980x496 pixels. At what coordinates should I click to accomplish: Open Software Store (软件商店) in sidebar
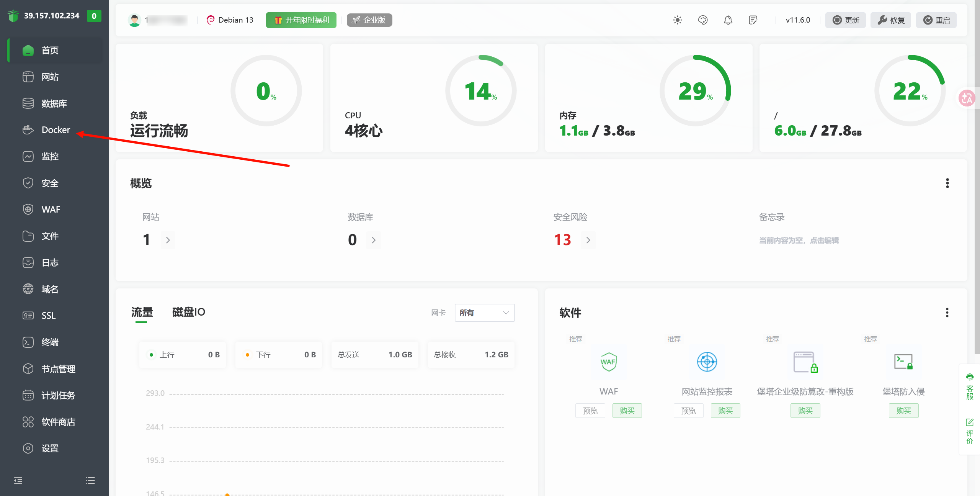point(58,422)
